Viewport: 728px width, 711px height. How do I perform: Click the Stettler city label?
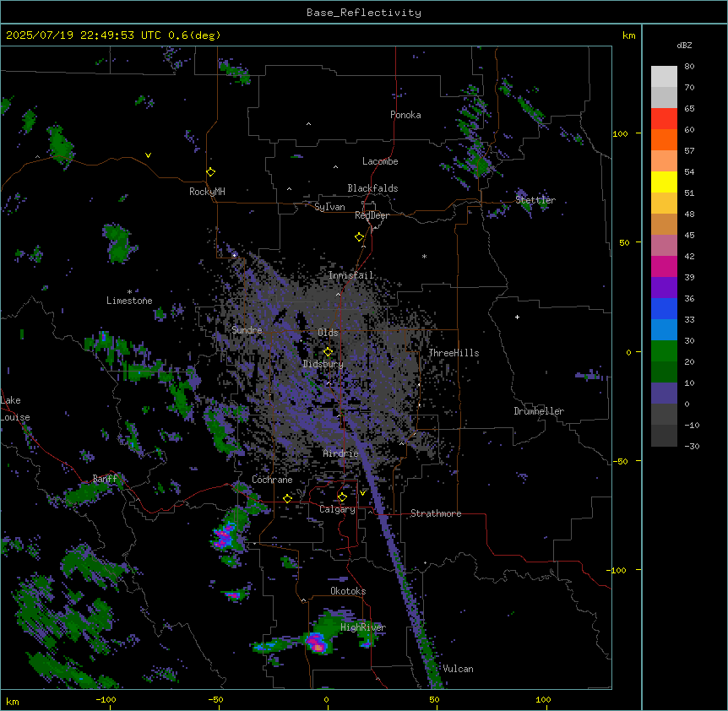(535, 200)
